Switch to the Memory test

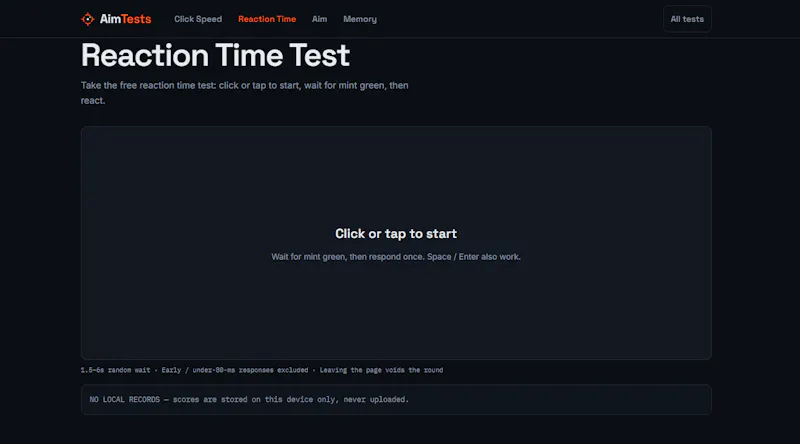(360, 19)
